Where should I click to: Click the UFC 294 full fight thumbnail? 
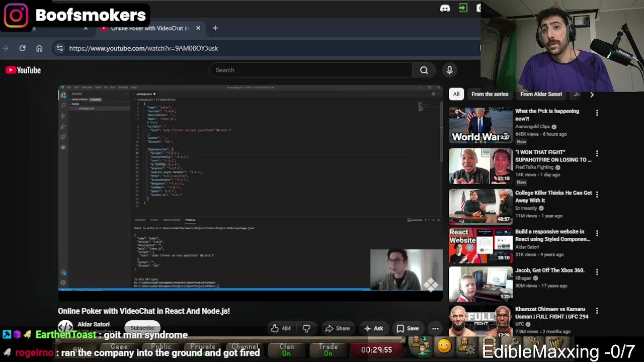[x=480, y=321]
